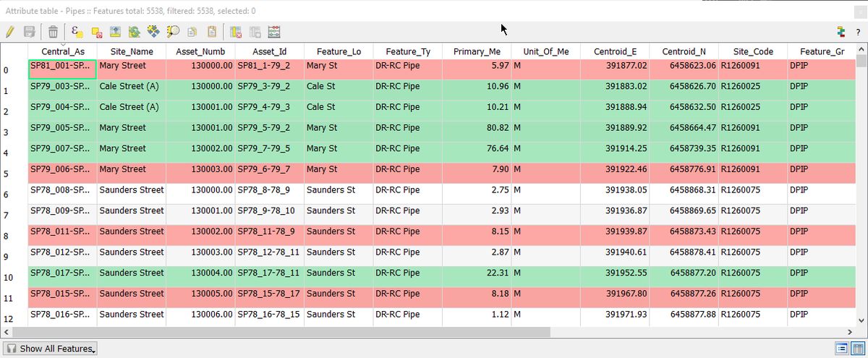
Task: Click Zoom map to selected rows icon
Action: 173,32
